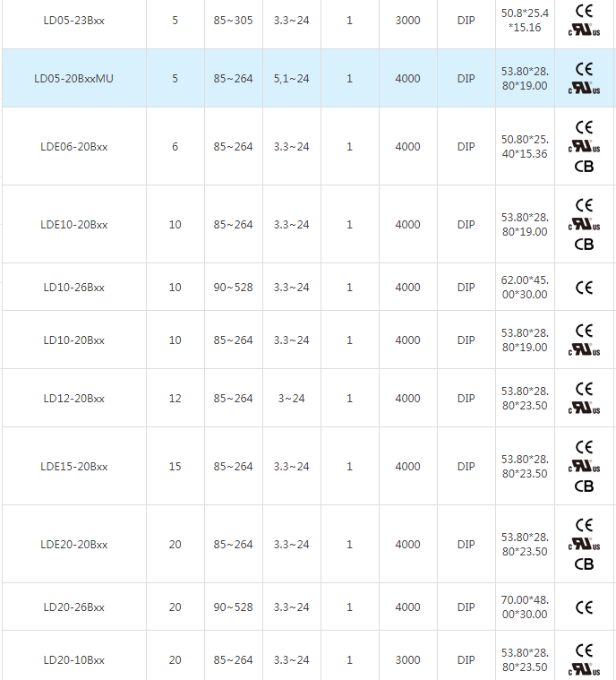Open the LDE10-20Bxx product link
The height and width of the screenshot is (680, 616).
[74, 225]
